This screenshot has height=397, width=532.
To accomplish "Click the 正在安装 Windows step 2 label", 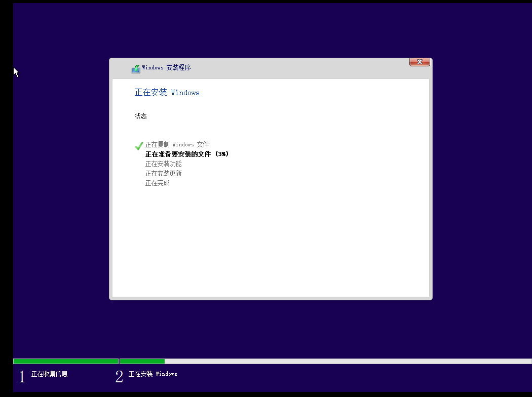I will pos(153,374).
